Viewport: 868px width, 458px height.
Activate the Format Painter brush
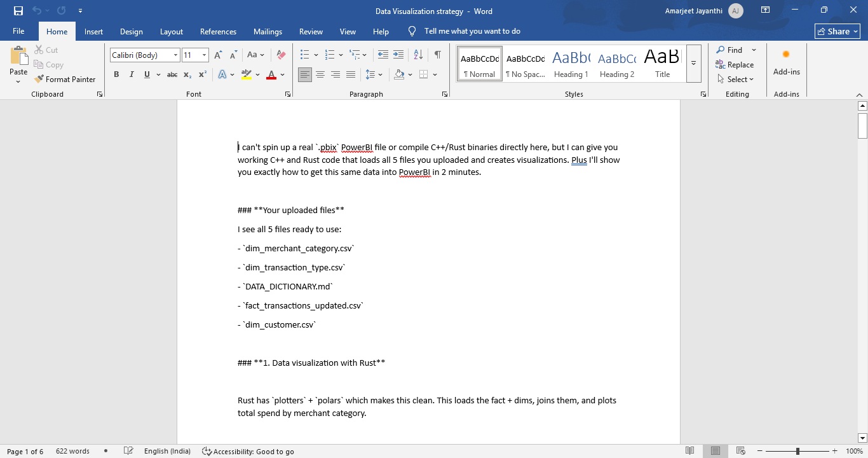[65, 80]
